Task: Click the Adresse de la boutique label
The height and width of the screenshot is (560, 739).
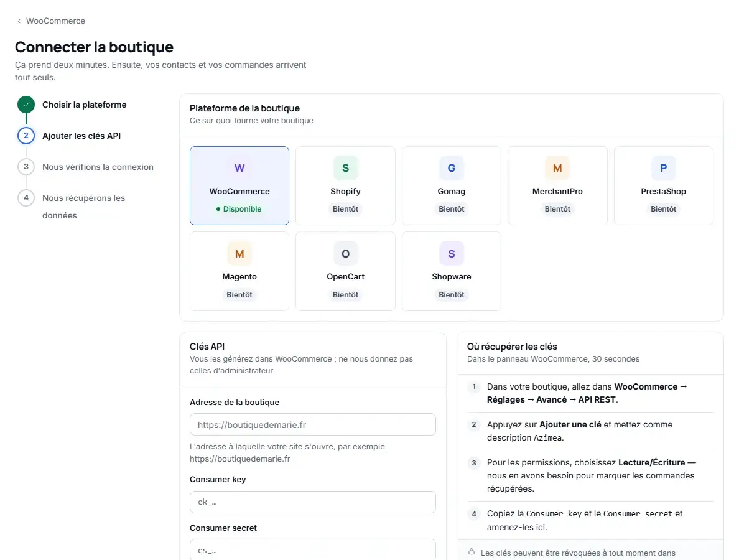Action: tap(235, 402)
